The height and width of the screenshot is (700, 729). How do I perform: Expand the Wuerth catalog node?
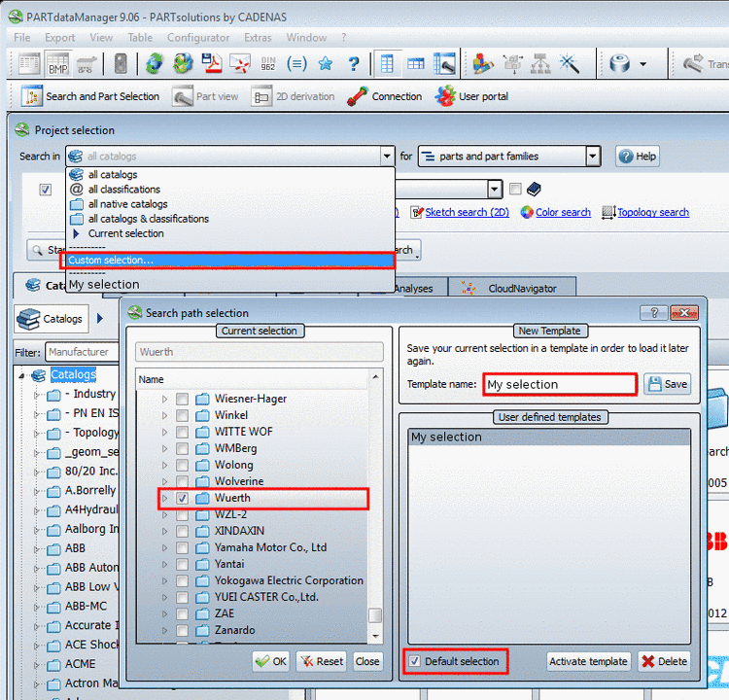click(x=164, y=498)
